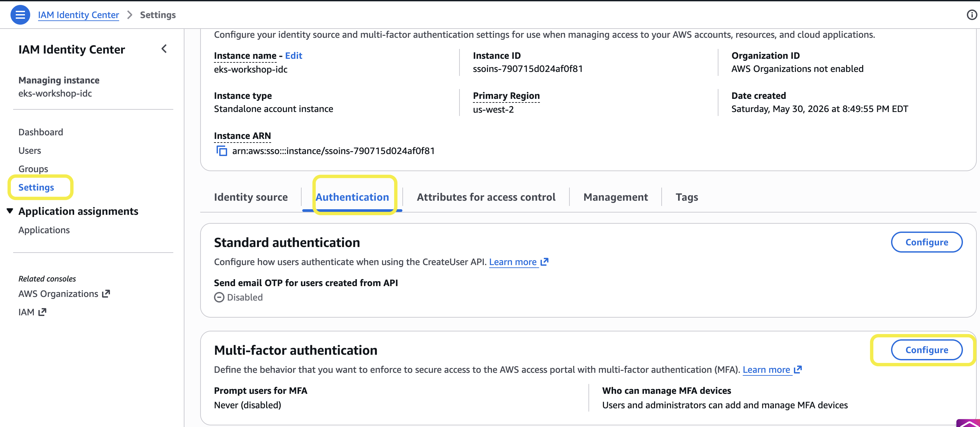Click the Related consoles label
The width and height of the screenshot is (980, 427).
pos(47,279)
